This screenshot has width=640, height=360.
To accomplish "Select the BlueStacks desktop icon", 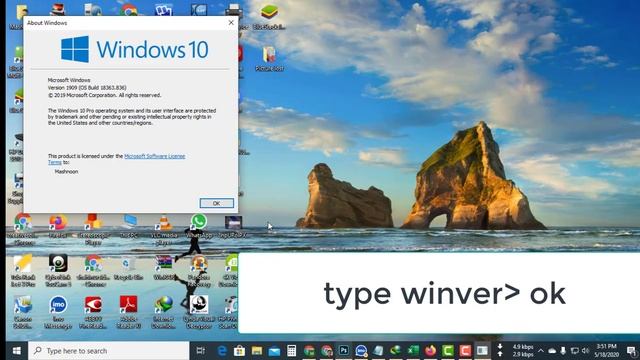I will pos(269,17).
